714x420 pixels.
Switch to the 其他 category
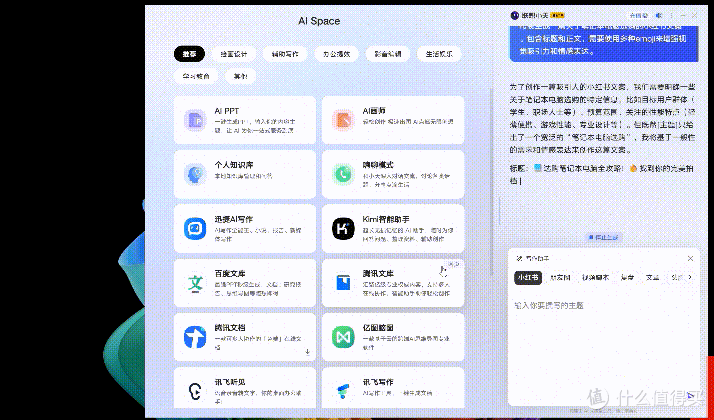point(240,76)
